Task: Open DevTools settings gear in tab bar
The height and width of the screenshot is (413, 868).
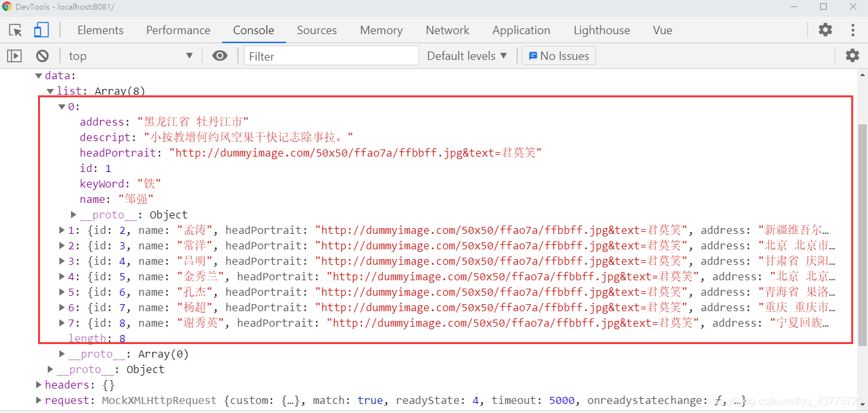Action: coord(825,30)
